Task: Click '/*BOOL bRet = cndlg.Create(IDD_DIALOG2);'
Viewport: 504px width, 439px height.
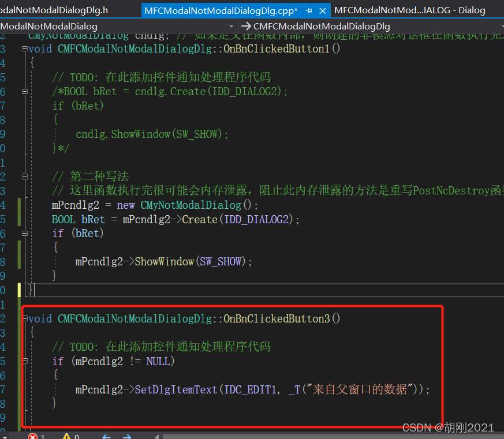Action: point(170,92)
